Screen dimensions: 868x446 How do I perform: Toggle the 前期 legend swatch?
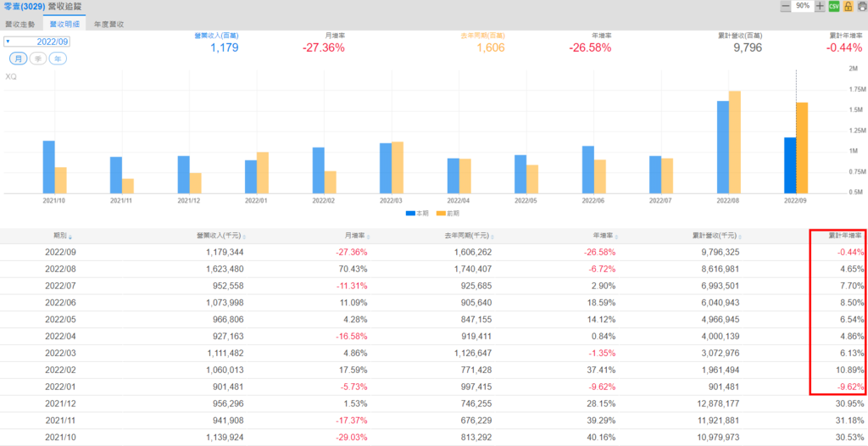tap(441, 213)
